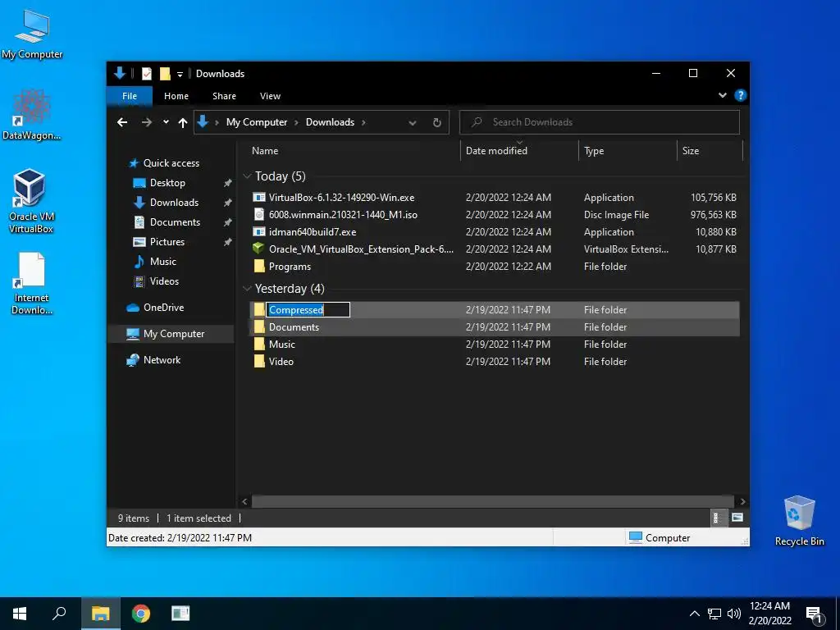840x630 pixels.
Task: Select the idman640build7.exe file
Action: 495,232
